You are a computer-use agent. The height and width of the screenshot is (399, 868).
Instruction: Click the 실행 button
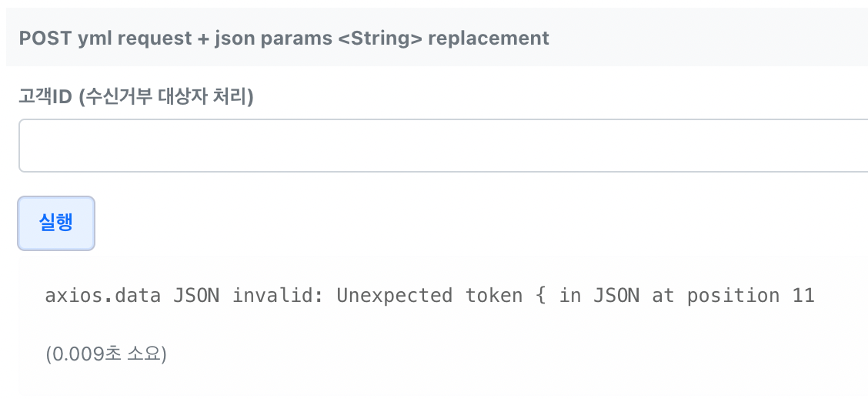[x=56, y=223]
